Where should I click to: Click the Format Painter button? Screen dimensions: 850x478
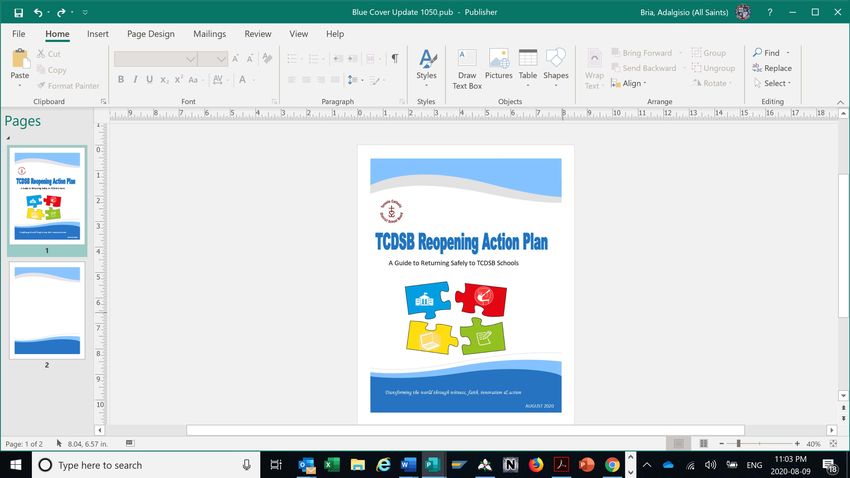point(68,85)
